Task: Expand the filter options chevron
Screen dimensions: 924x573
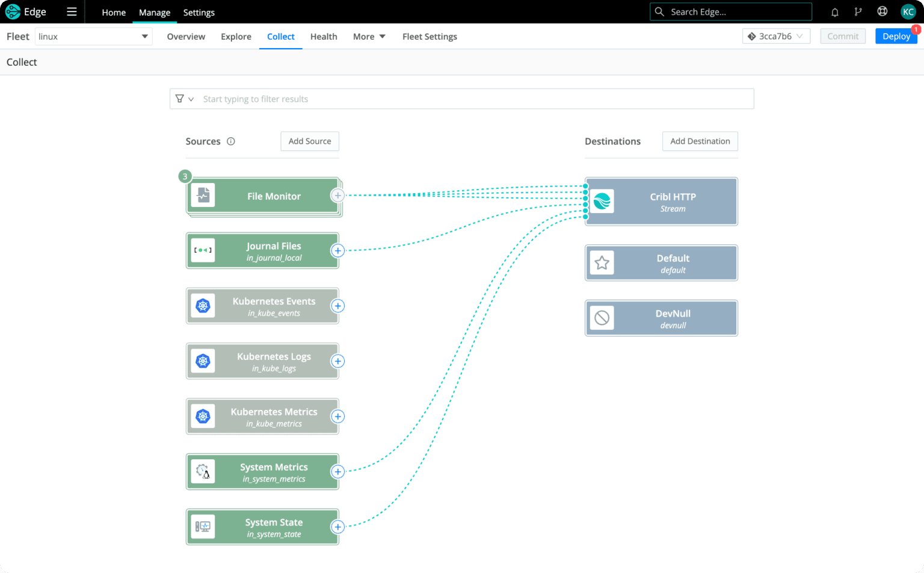Action: coord(191,99)
